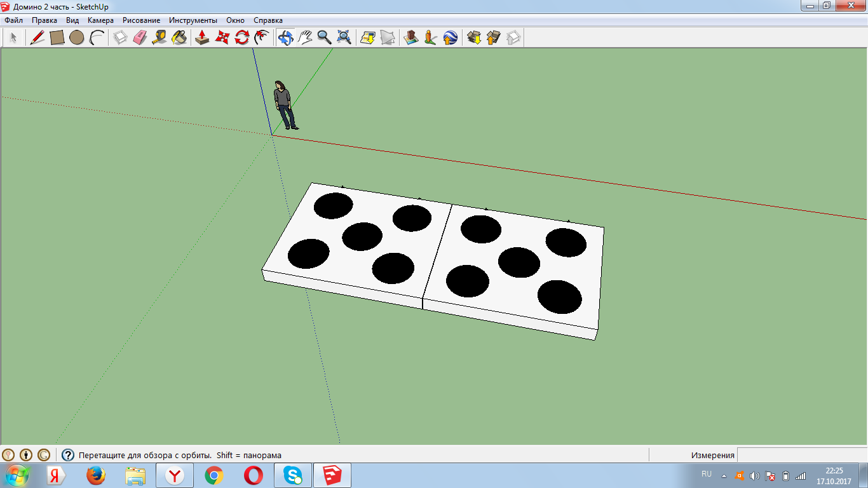
Task: Click the SketchUp taskbar button
Action: (332, 475)
